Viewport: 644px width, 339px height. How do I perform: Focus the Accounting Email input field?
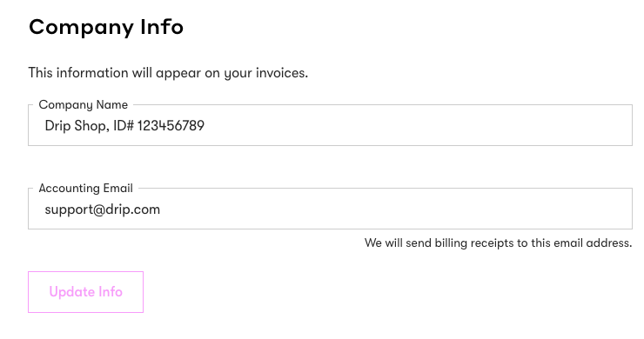(330, 209)
